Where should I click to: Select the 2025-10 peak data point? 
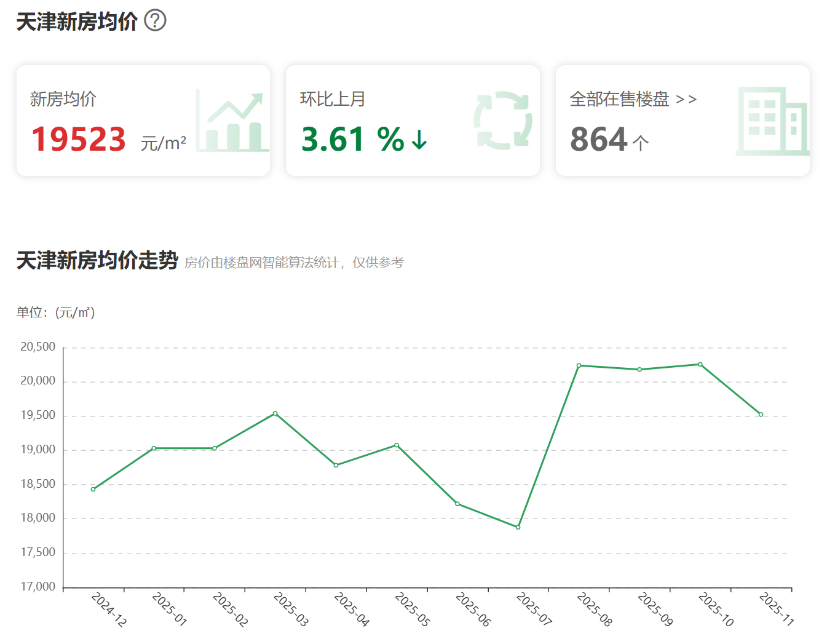coord(700,365)
